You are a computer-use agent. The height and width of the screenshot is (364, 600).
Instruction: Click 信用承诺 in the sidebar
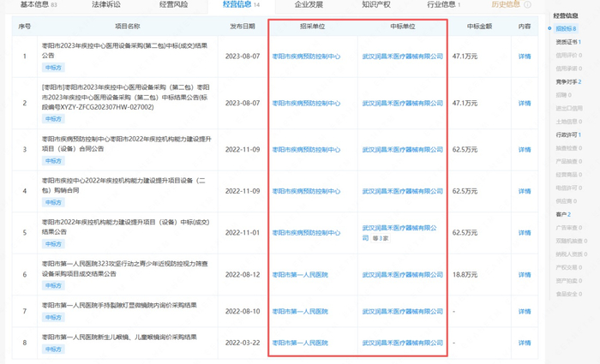point(569,69)
